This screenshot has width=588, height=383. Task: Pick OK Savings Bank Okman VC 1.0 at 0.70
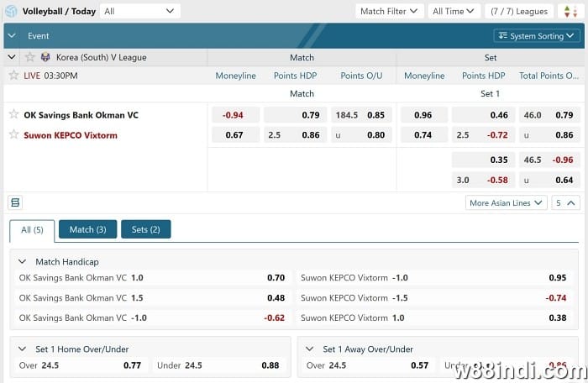(152, 278)
